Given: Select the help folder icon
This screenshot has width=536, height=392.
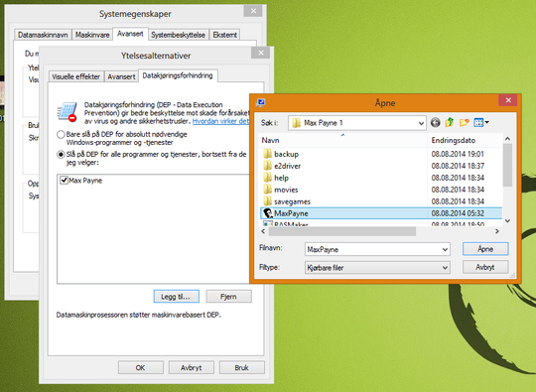Looking at the screenshot, I should pos(268,178).
